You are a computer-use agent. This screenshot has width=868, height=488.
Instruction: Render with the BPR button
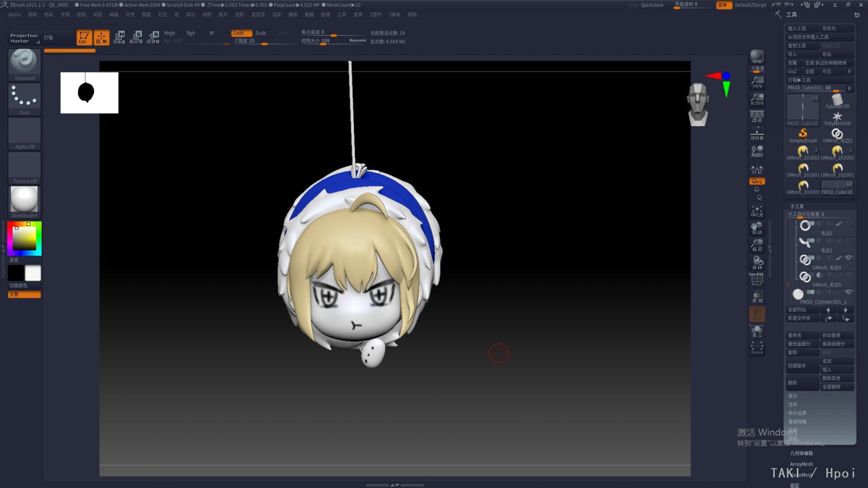(757, 57)
